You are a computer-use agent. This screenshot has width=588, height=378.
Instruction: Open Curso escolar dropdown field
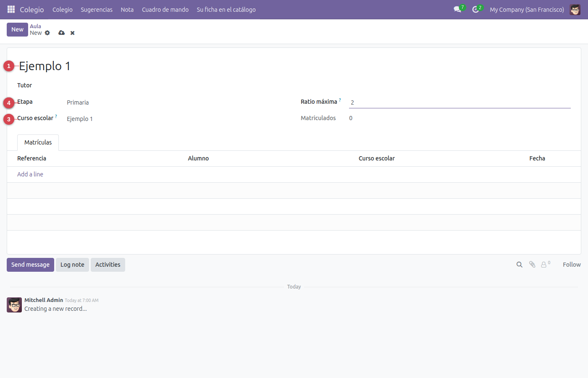tap(176, 119)
